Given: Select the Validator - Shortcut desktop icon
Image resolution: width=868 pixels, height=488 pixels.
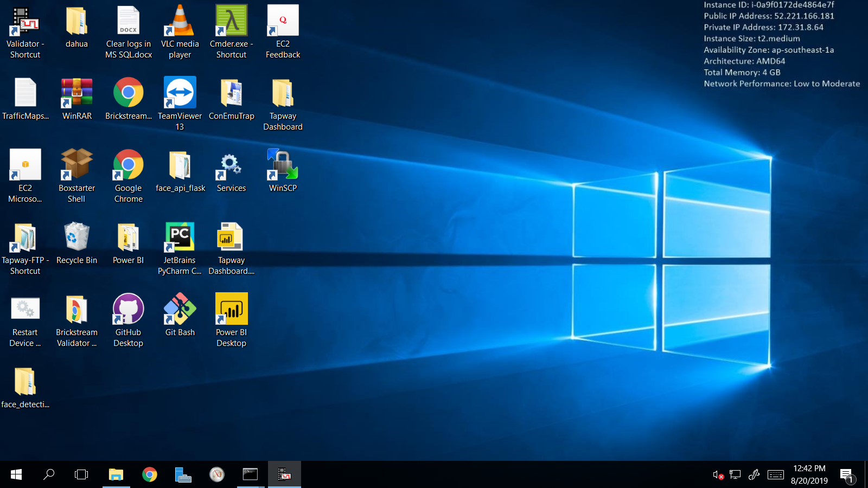Looking at the screenshot, I should coord(25,33).
